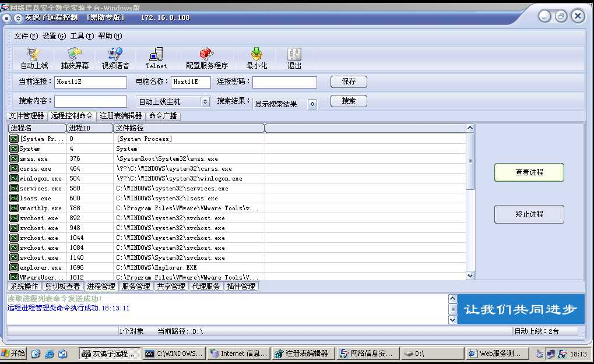Switch to the D:\ taskbar window
This screenshot has width=594, height=364.
(x=432, y=354)
